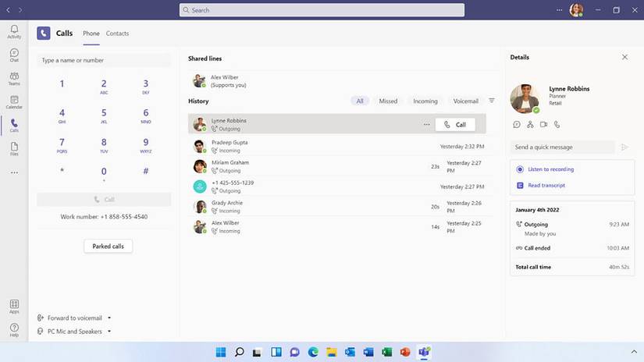This screenshot has width=644, height=362.
Task: Start audio call icon in Details panel
Action: coord(557,124)
